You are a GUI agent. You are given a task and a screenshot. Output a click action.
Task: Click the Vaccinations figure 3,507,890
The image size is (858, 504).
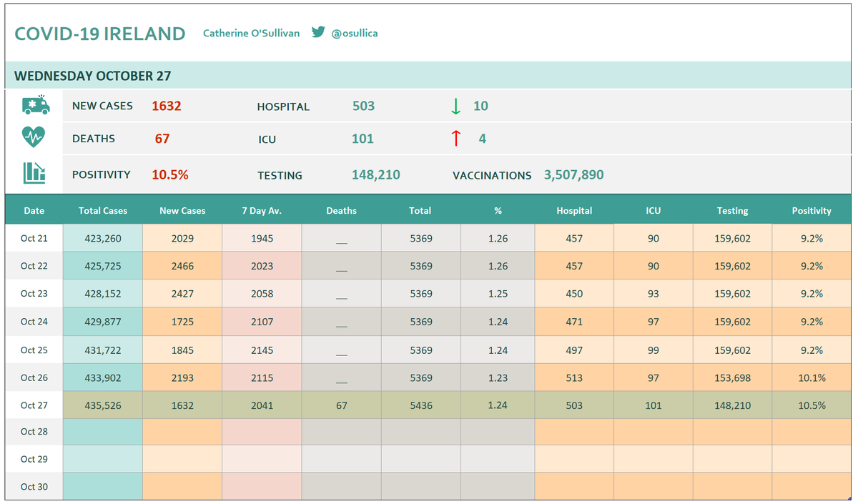coord(574,174)
